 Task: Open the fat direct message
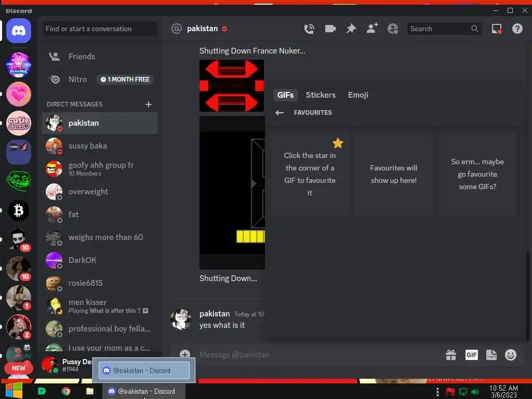pos(99,215)
